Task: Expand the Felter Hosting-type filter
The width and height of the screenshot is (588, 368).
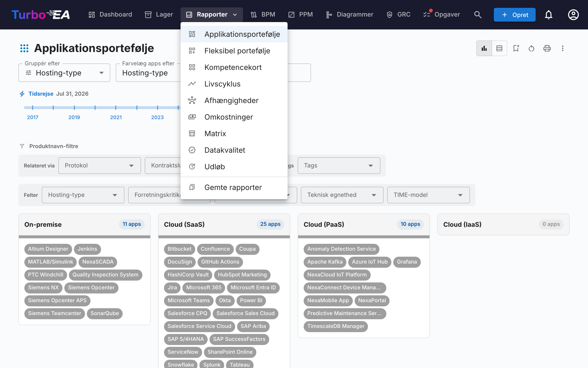Action: point(83,195)
